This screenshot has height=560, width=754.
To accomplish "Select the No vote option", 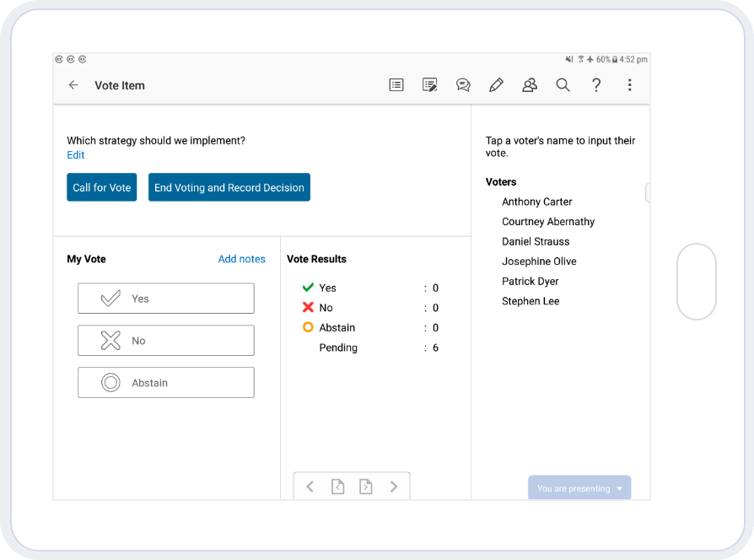I will pyautogui.click(x=165, y=341).
